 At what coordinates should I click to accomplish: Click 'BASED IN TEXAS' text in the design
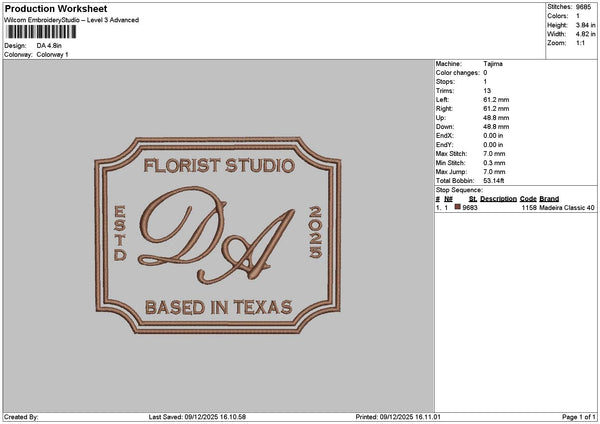(x=219, y=307)
